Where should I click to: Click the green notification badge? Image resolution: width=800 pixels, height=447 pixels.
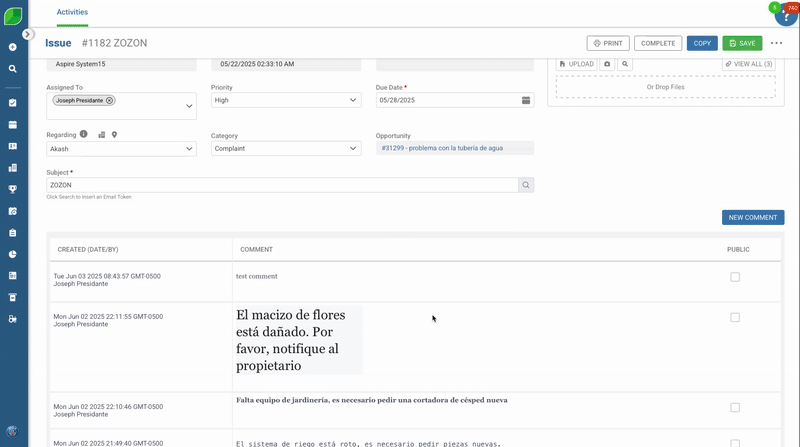[774, 8]
